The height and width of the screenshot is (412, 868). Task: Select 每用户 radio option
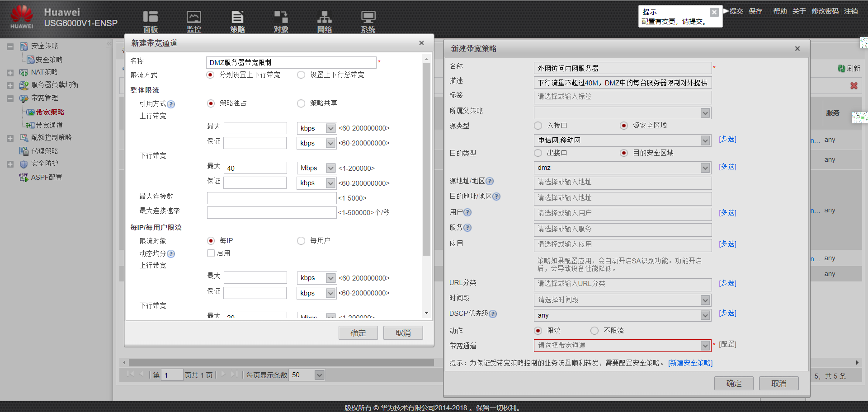(301, 241)
